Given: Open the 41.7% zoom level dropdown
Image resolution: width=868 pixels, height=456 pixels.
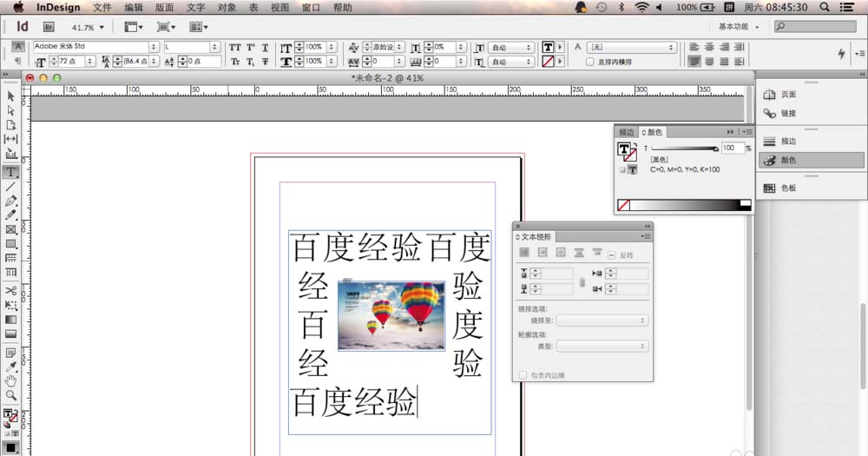Looking at the screenshot, I should coord(102,28).
